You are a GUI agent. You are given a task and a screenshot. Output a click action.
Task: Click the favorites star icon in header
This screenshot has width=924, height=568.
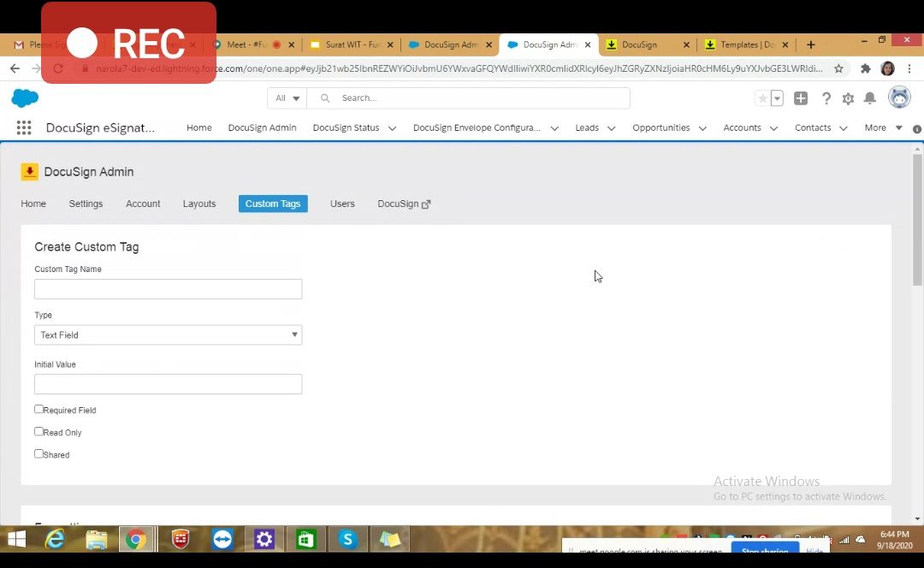[x=762, y=98]
